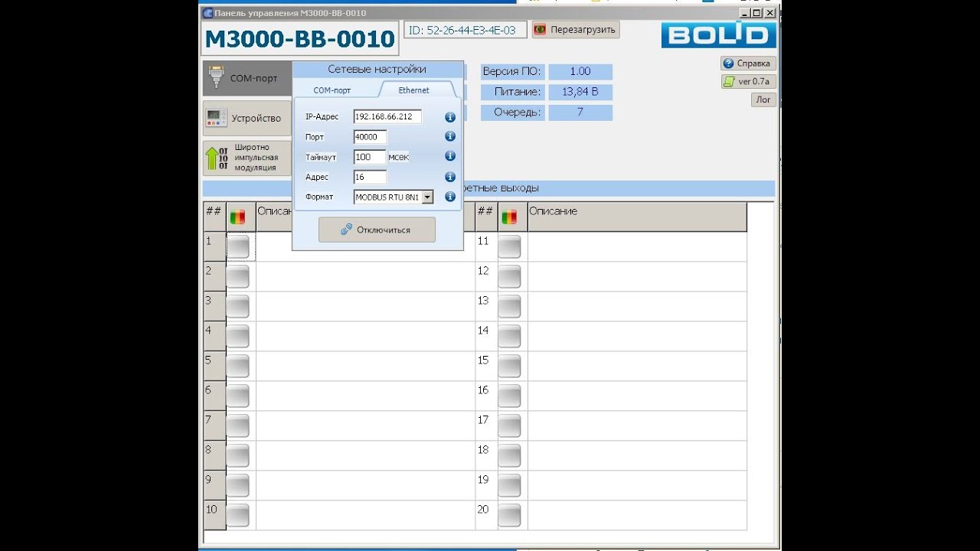Click the ver 0.7a button

(748, 81)
